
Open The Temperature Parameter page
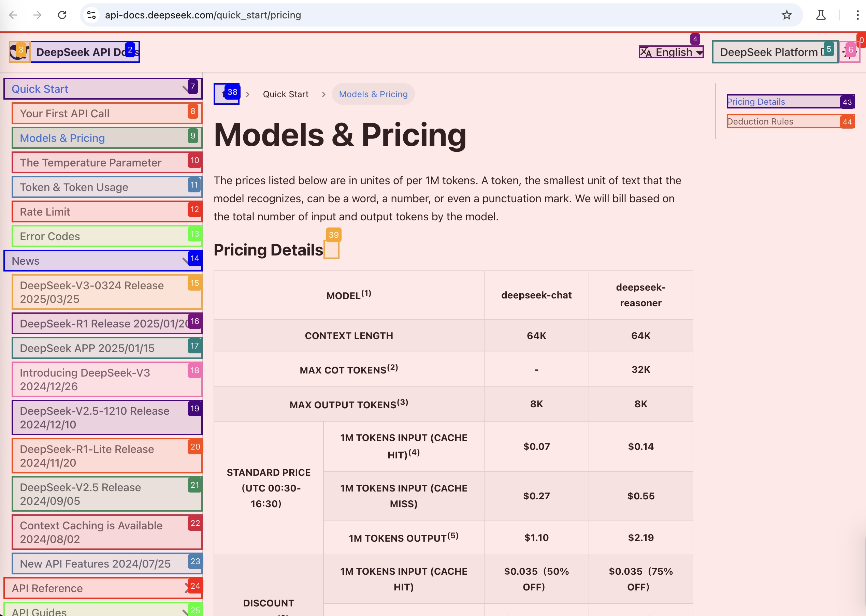90,162
